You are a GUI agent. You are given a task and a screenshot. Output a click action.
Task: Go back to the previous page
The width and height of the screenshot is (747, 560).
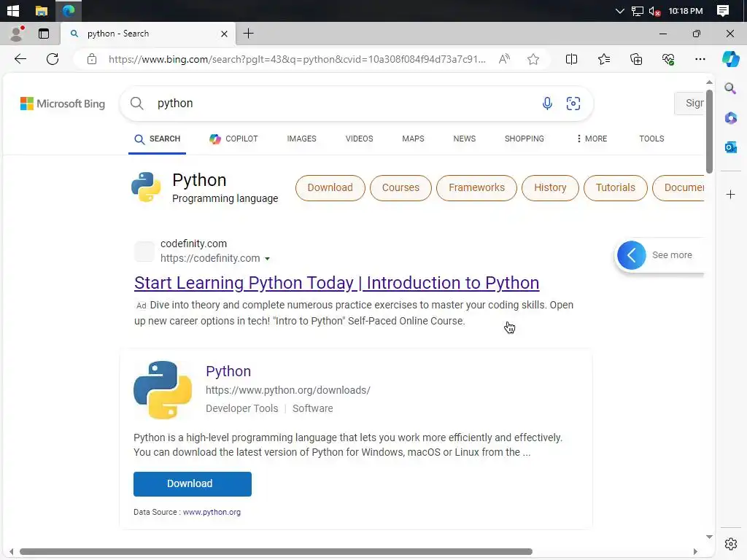[x=20, y=59]
